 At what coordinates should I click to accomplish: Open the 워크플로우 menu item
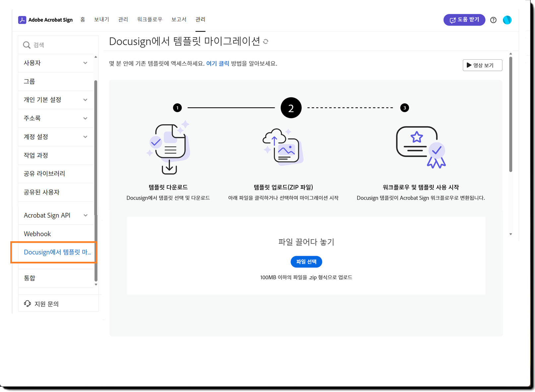pyautogui.click(x=149, y=19)
